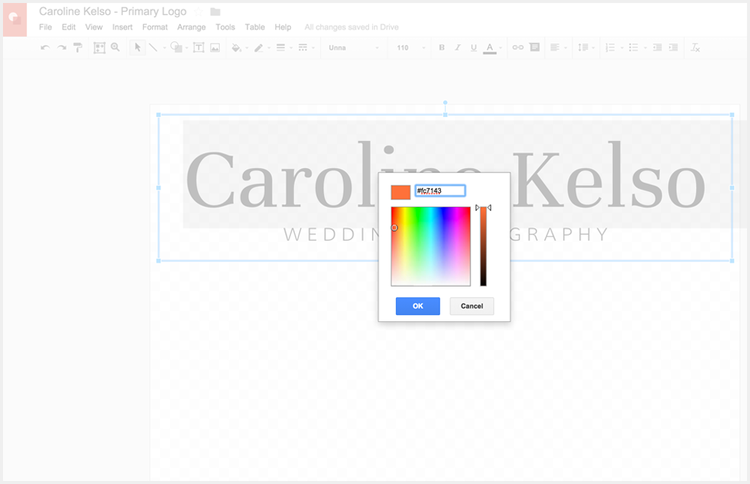Click the insert image icon
Viewport: 750px width, 484px height.
pos(215,47)
